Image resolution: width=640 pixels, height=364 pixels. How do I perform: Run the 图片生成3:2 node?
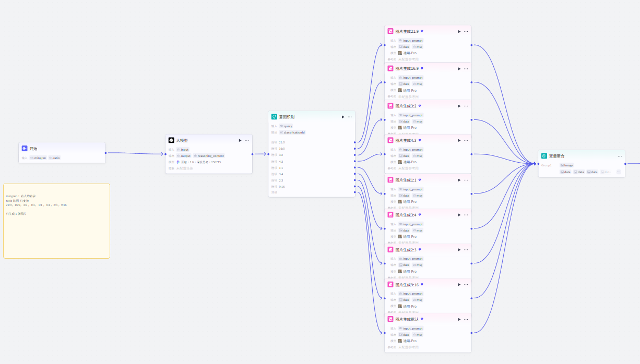[x=459, y=106]
